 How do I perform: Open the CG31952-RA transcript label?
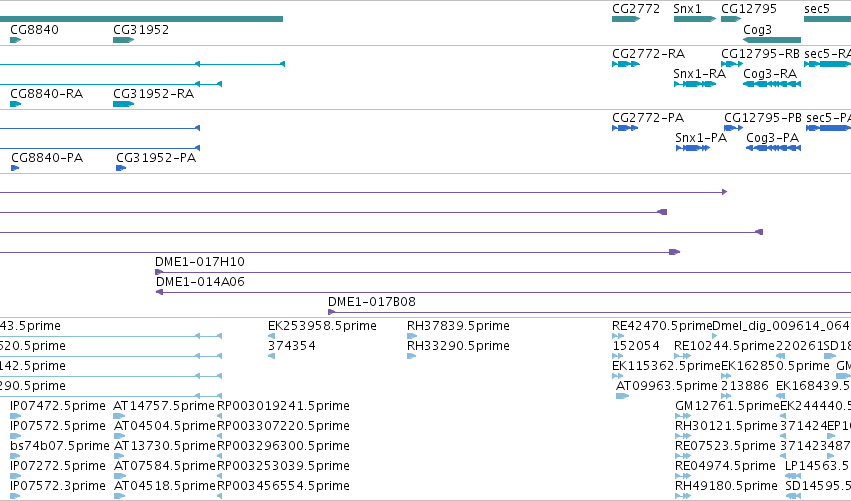coord(154,93)
